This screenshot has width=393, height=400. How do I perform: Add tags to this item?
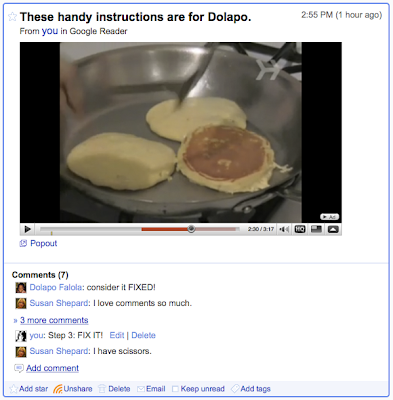(251, 389)
